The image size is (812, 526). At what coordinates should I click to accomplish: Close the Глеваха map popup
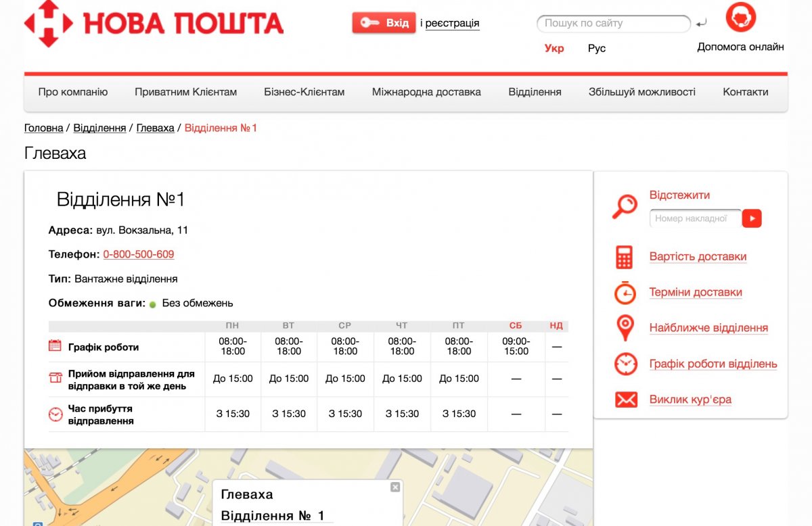coord(395,487)
